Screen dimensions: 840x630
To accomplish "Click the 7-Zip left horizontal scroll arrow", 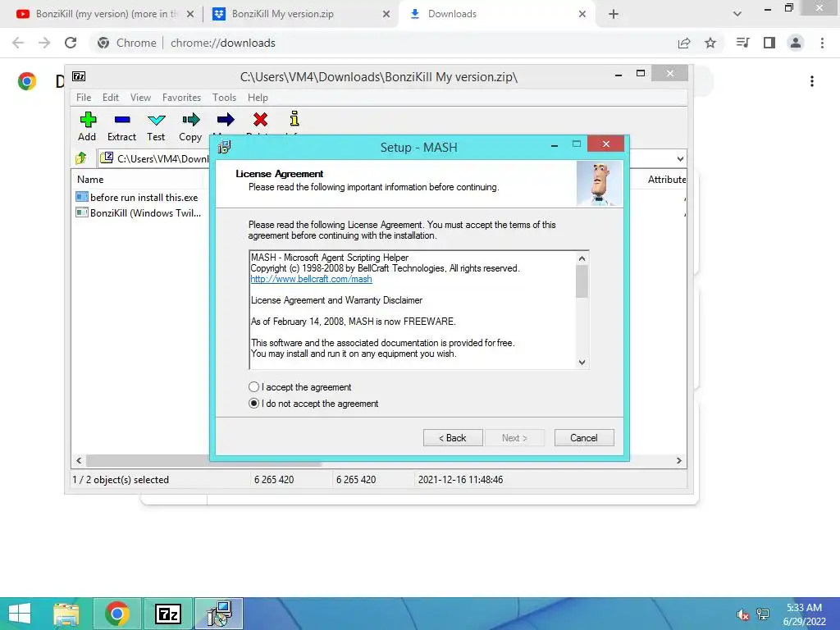I will pos(79,461).
